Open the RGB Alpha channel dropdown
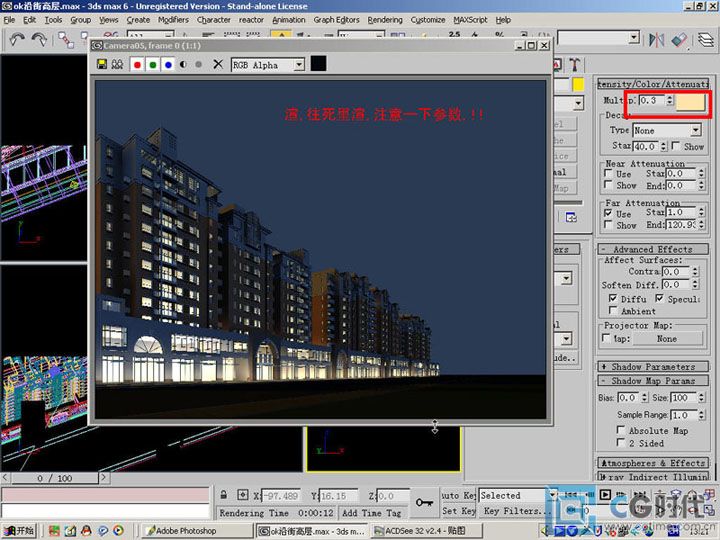This screenshot has width=720, height=540. [x=299, y=65]
